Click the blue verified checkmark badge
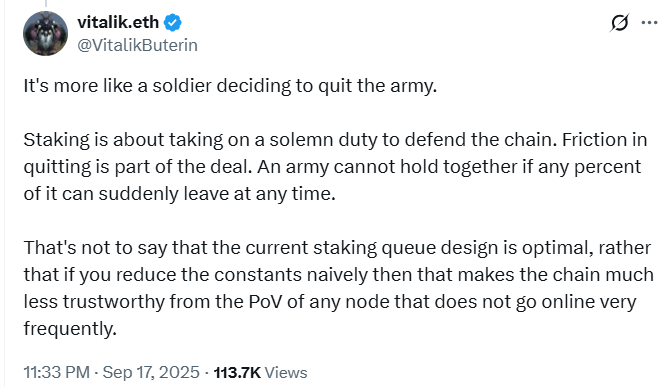This screenshot has height=387, width=668. click(x=173, y=22)
